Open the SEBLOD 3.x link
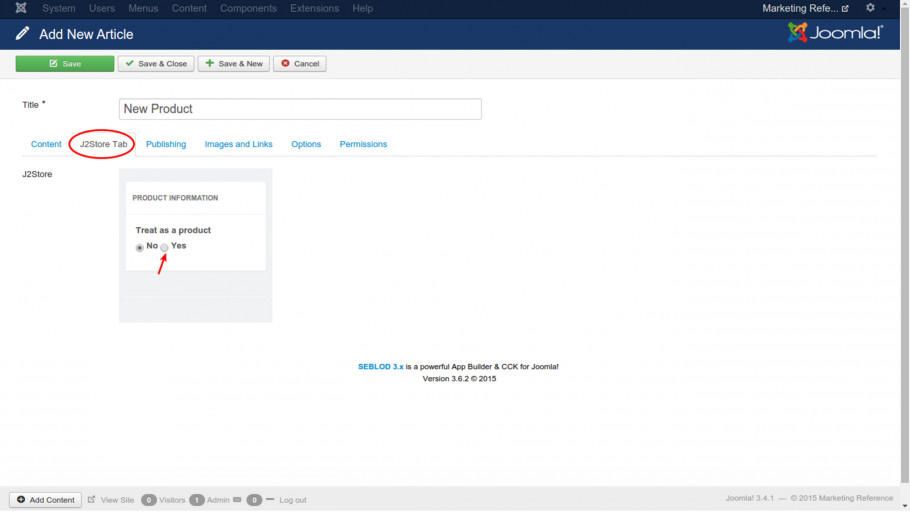The width and height of the screenshot is (910, 512). [381, 366]
